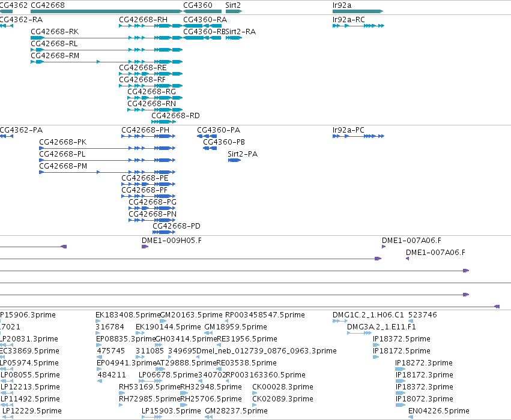
Task: Open EST RH53169.5prime
Action: [150, 387]
